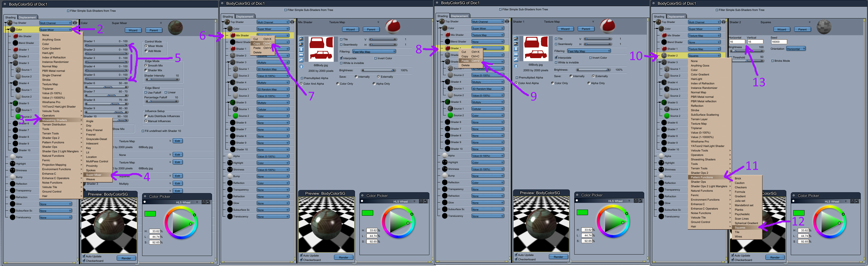This screenshot has width=868, height=266.
Task: Open Filtering Fast Mip Map dropdown, Mix Shader panel
Action: (374, 51)
